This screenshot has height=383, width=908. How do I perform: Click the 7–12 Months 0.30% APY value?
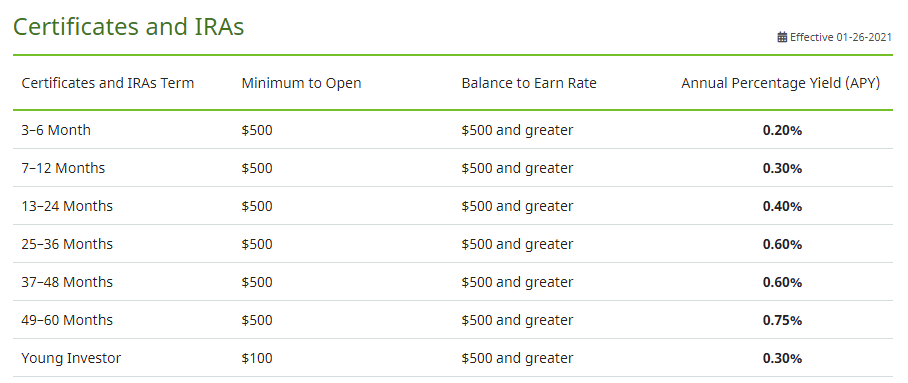[782, 169]
